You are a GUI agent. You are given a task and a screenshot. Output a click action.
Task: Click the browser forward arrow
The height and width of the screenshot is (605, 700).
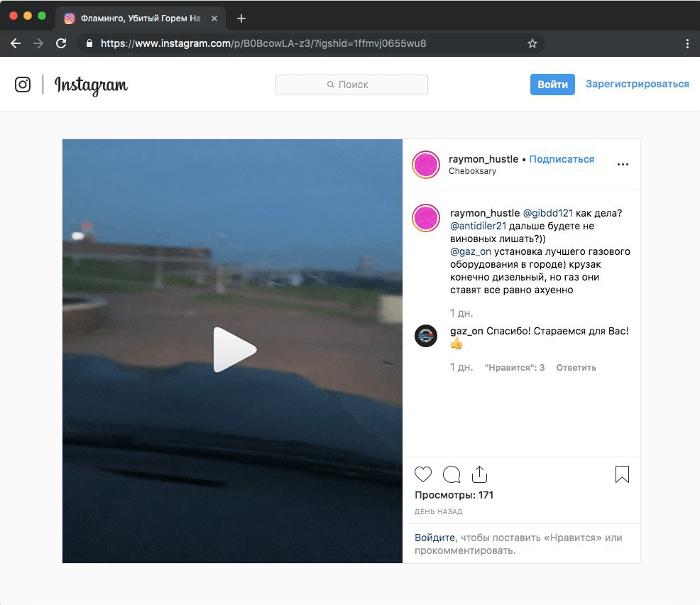pyautogui.click(x=38, y=43)
